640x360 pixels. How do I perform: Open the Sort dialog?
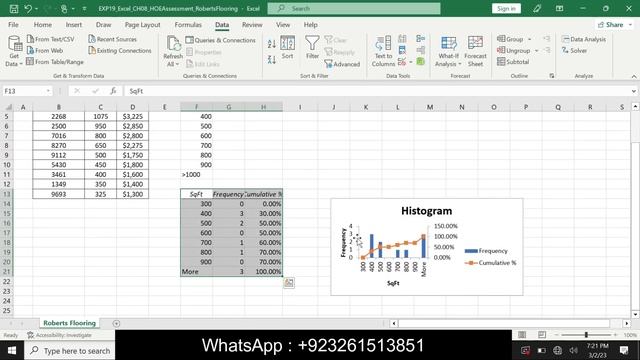click(287, 47)
